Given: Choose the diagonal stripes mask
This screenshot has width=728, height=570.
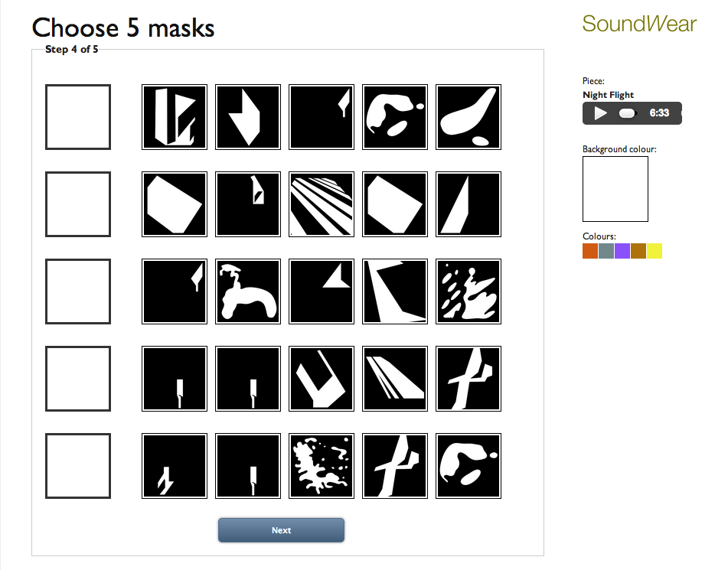Looking at the screenshot, I should pos(322,204).
